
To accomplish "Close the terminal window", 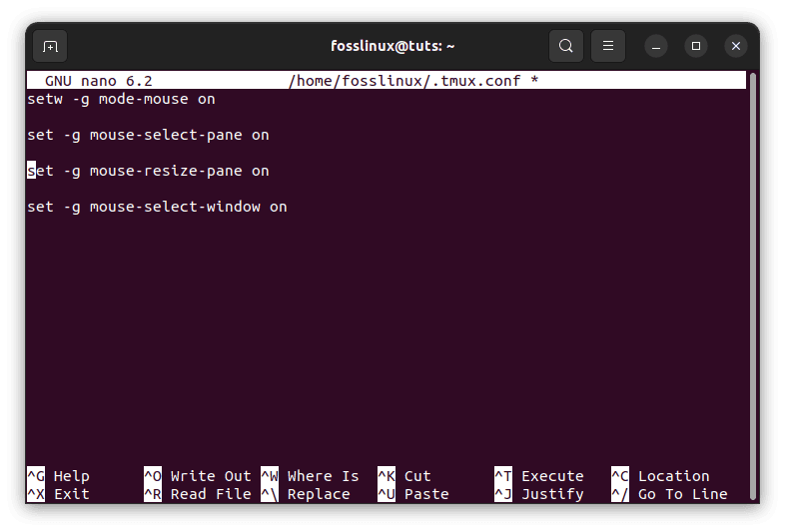I will coord(736,46).
